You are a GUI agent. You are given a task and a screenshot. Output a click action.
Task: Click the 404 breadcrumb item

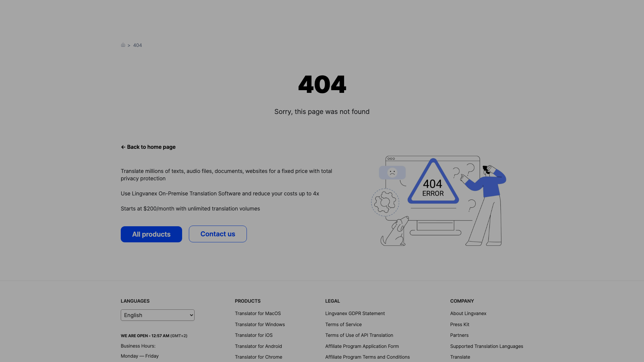coord(138,45)
